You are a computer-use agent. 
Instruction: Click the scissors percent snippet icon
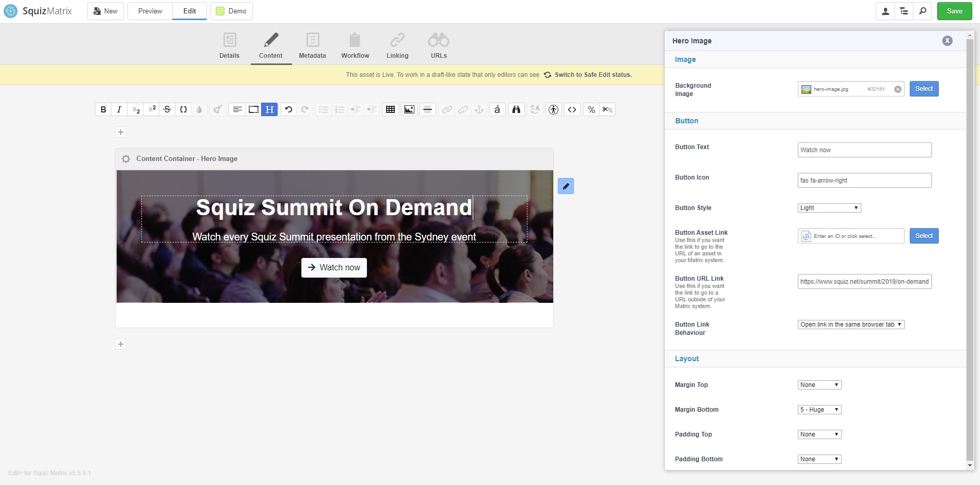click(607, 109)
